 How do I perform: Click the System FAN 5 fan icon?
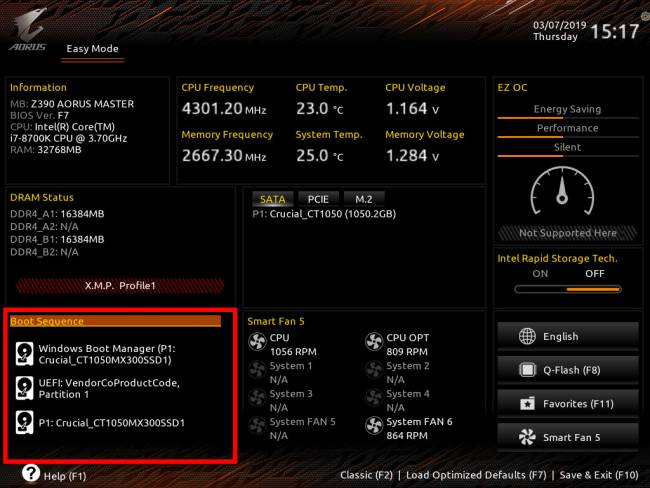(257, 425)
